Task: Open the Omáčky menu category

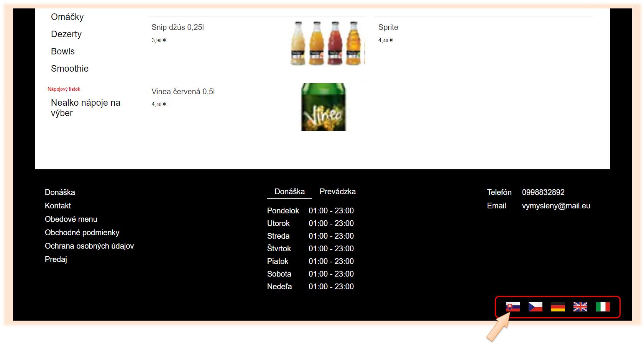Action: [67, 17]
